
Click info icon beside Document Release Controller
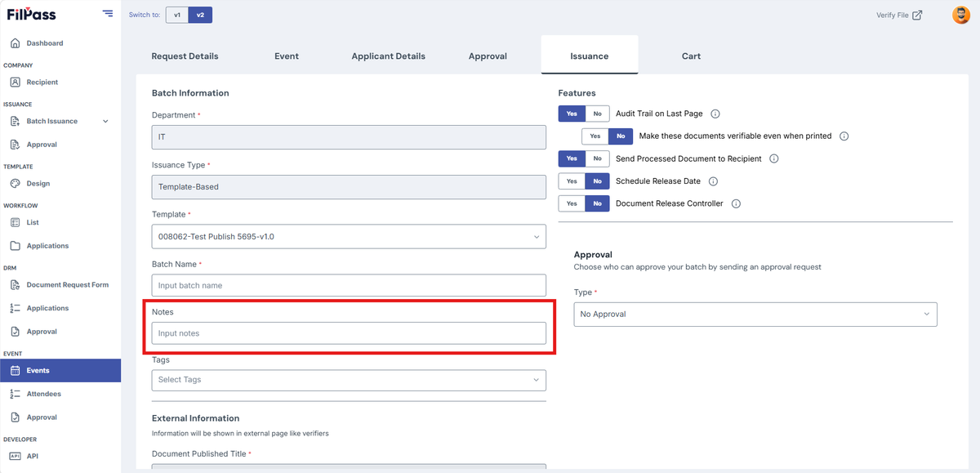736,203
